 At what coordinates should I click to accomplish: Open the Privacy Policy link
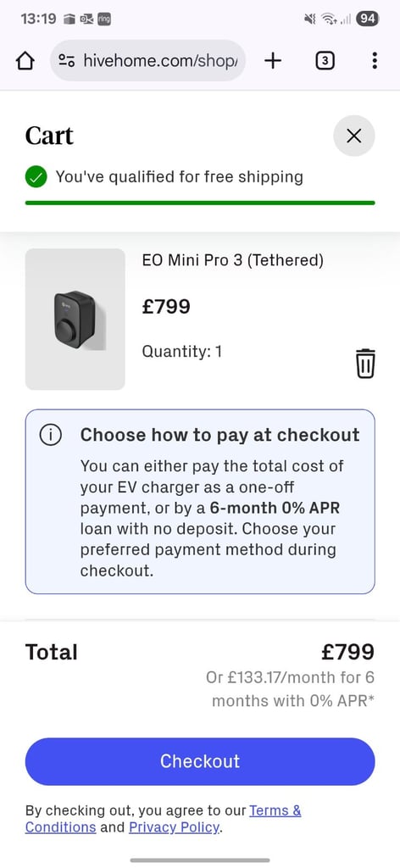pyautogui.click(x=175, y=827)
